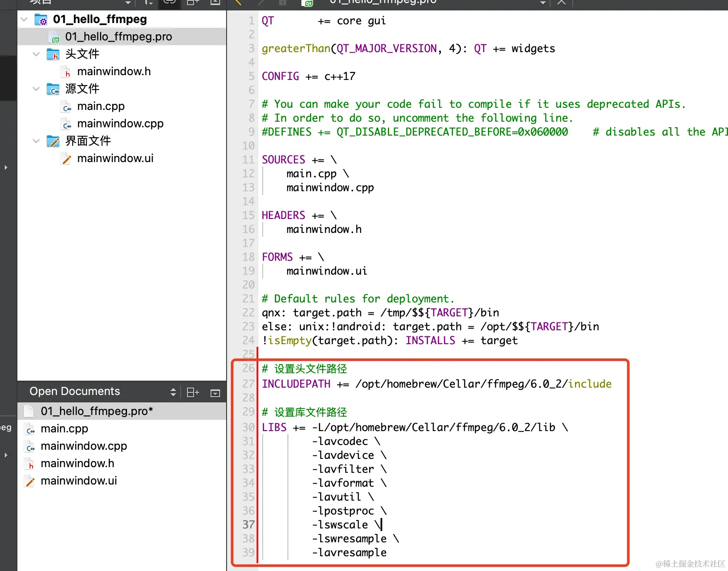Click the mainwindow.ui icon in Open Documents

[30, 481]
